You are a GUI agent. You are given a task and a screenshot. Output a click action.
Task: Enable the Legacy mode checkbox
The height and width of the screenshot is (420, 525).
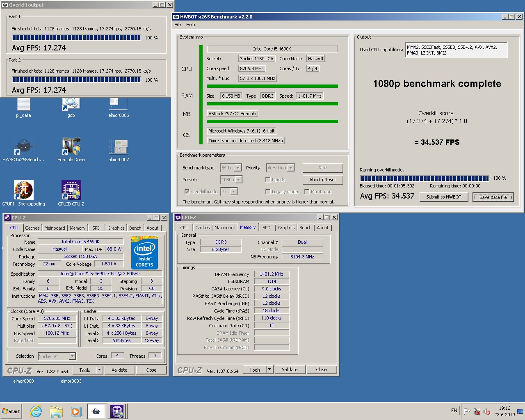[x=268, y=192]
